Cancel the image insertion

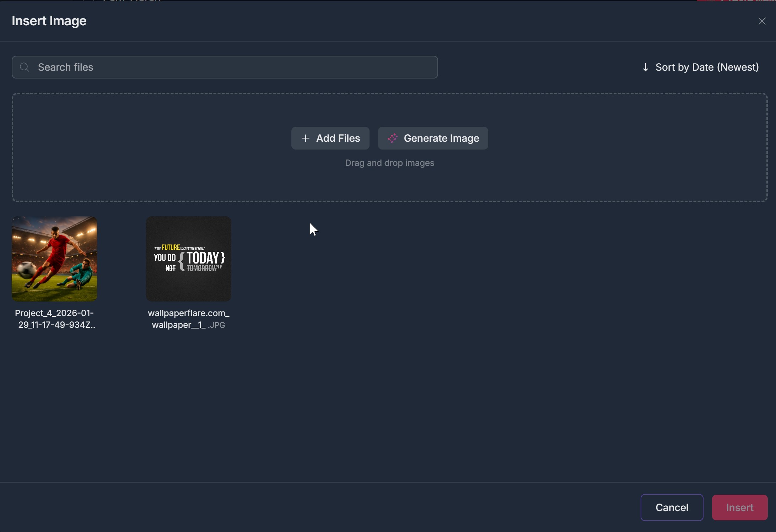pos(672,507)
